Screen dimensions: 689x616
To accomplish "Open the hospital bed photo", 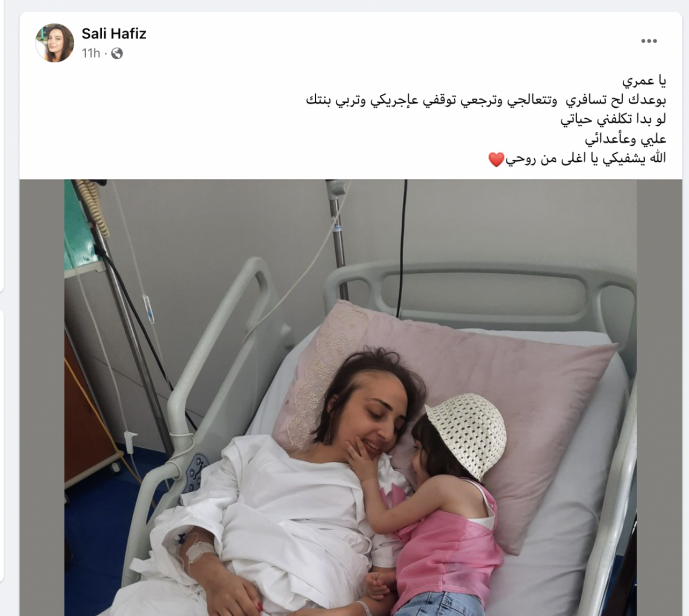I will point(351,397).
